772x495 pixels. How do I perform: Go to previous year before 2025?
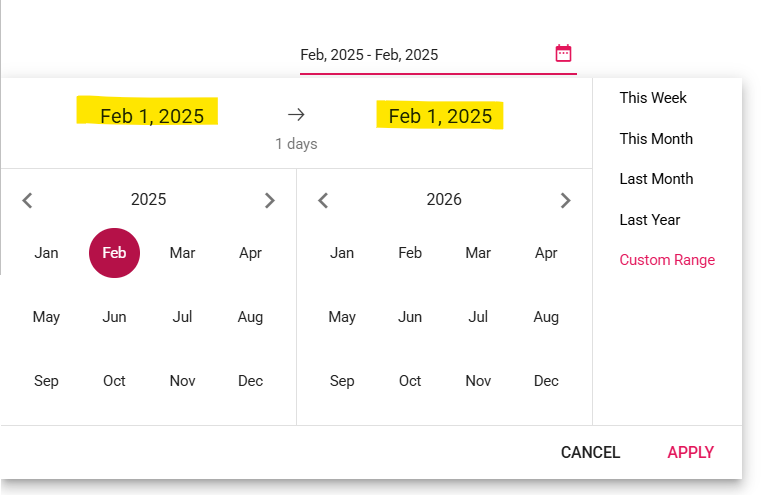point(27,200)
